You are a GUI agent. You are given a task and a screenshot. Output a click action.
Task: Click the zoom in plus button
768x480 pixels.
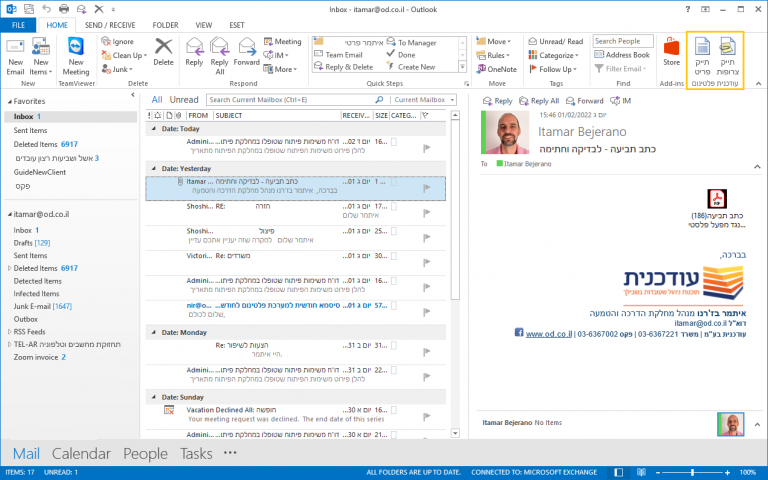tap(728, 473)
